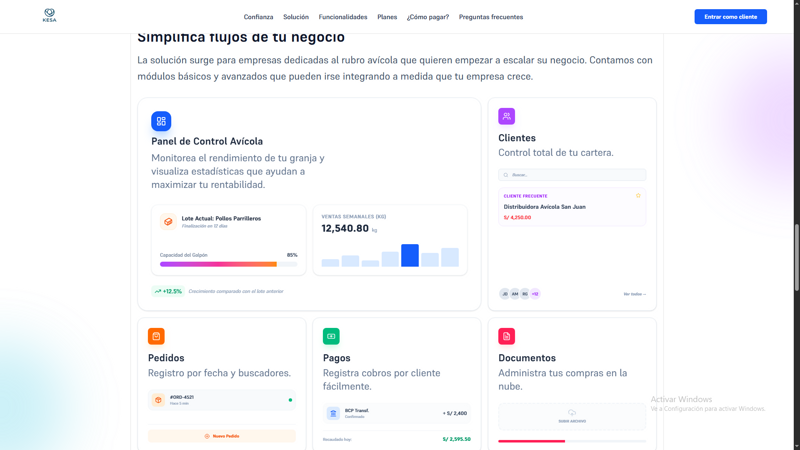Click the BCP Transf. bank icon
The width and height of the screenshot is (800, 450).
[x=333, y=413]
